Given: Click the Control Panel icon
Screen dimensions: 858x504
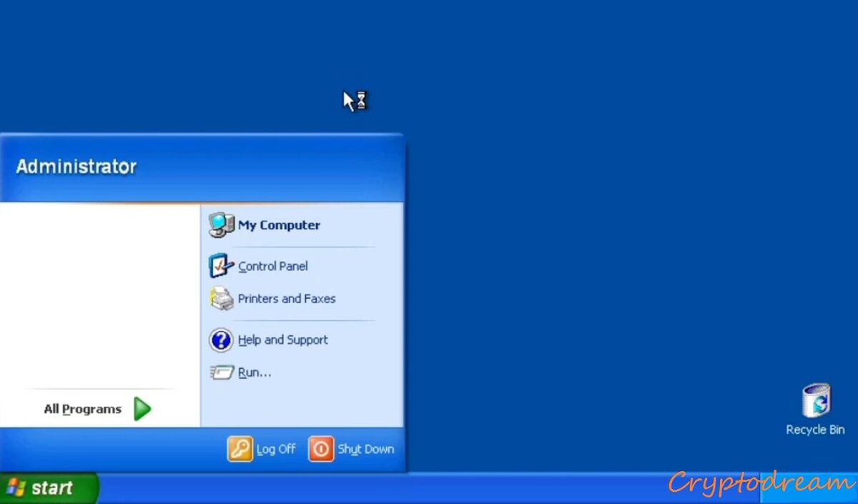Looking at the screenshot, I should point(221,266).
